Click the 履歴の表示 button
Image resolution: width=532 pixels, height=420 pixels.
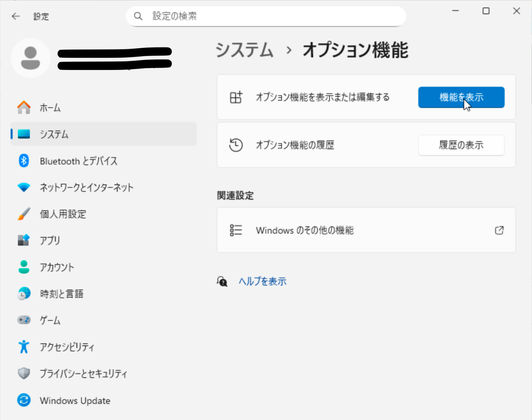(461, 145)
